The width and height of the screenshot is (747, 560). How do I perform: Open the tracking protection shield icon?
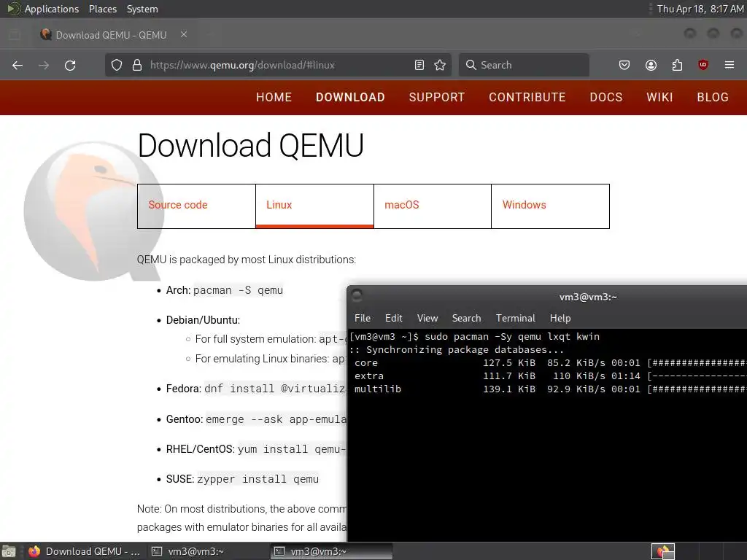[117, 65]
